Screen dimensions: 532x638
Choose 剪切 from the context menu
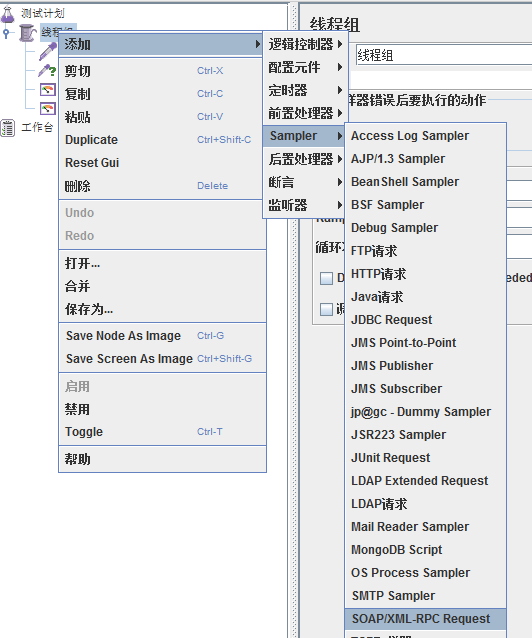pos(160,71)
